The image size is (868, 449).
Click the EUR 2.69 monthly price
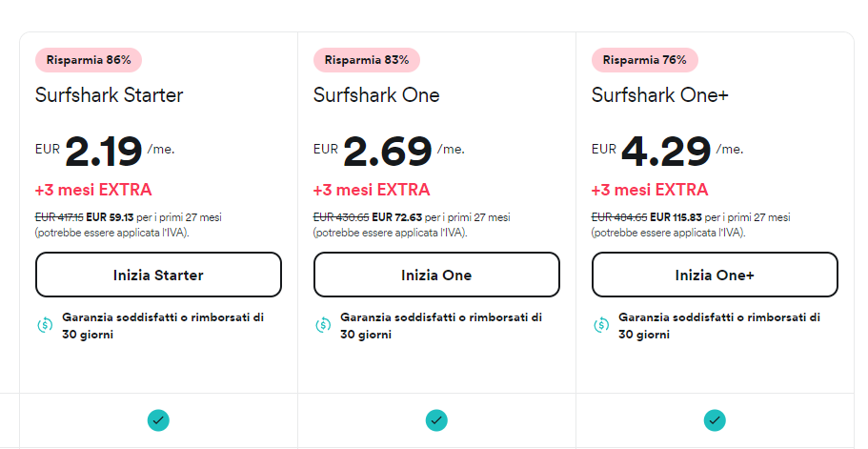[x=386, y=151]
